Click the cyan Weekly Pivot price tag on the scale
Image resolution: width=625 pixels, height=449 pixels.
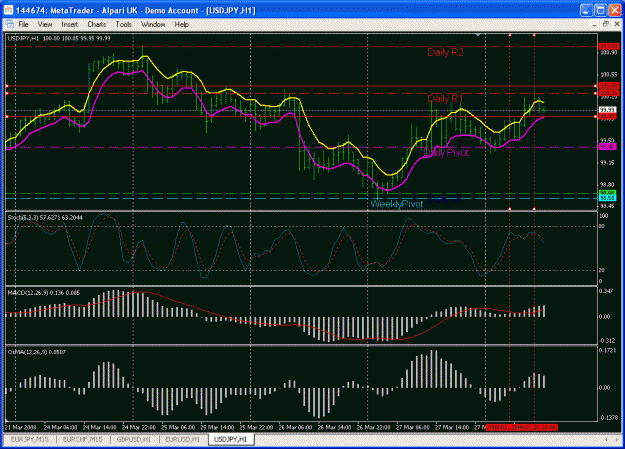(608, 198)
